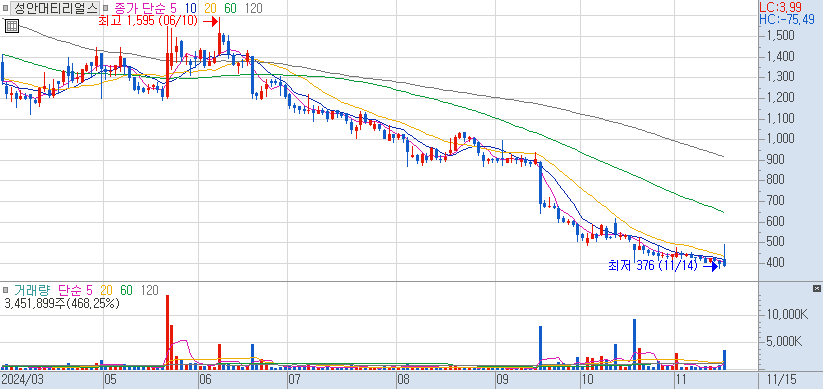Click the 2024/03 date axis label
Screen dimensions: 823x389
coord(22,379)
